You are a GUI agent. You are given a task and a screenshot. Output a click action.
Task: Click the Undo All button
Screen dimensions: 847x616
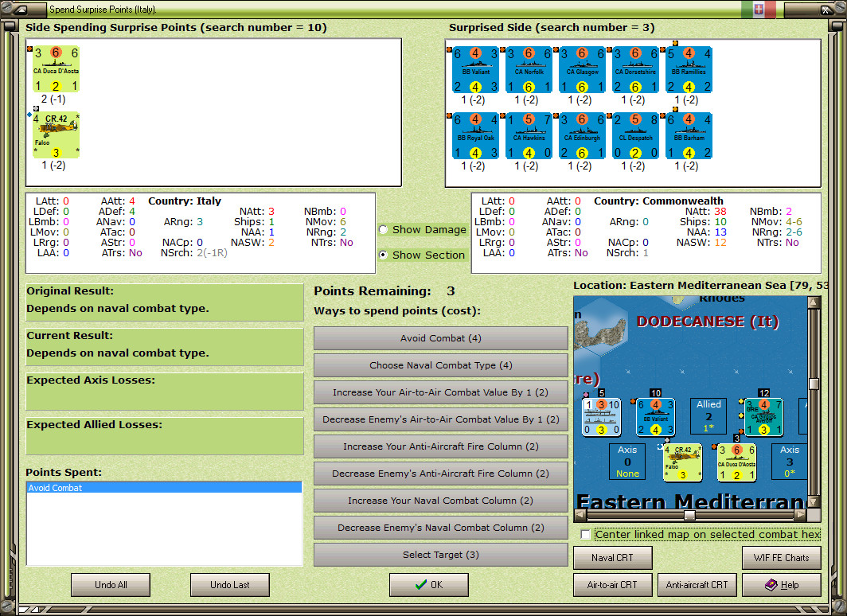click(111, 585)
